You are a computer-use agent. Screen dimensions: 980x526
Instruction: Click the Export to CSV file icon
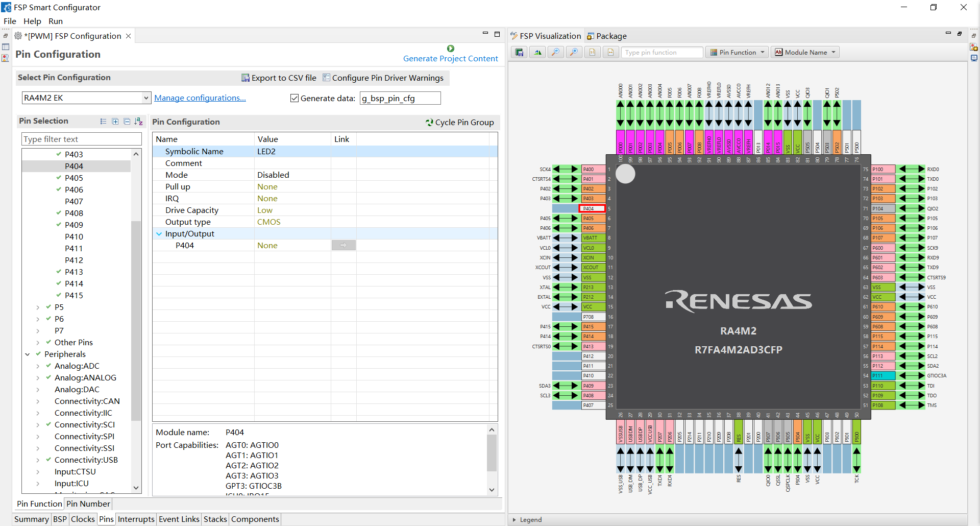(x=246, y=78)
